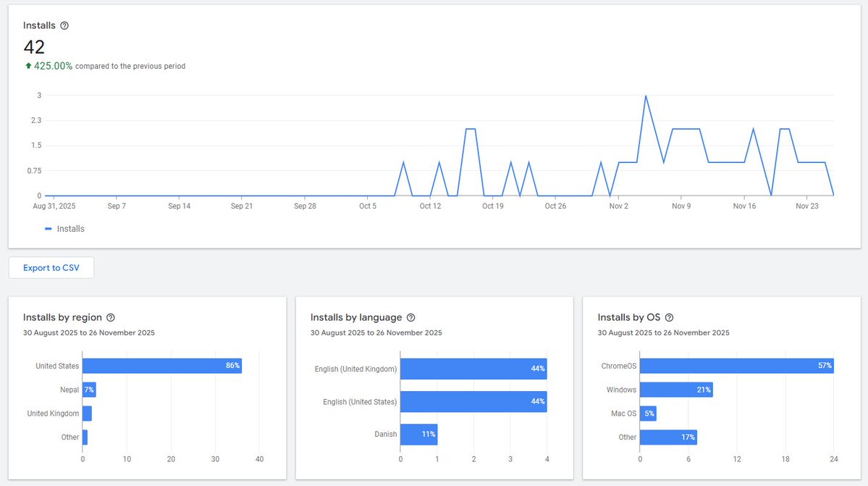
Task: Click the Other bar in region chart
Action: [85, 437]
